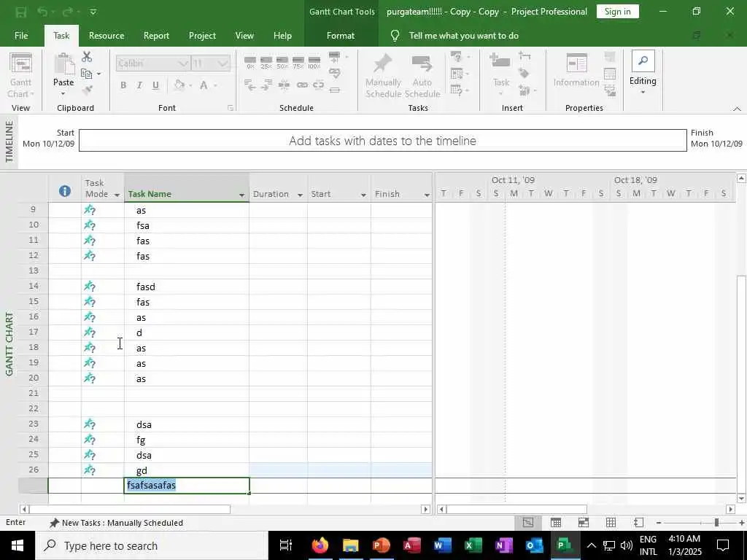Click the Outdent Task icon
Viewport: 747px width, 560px height.
pos(250,85)
